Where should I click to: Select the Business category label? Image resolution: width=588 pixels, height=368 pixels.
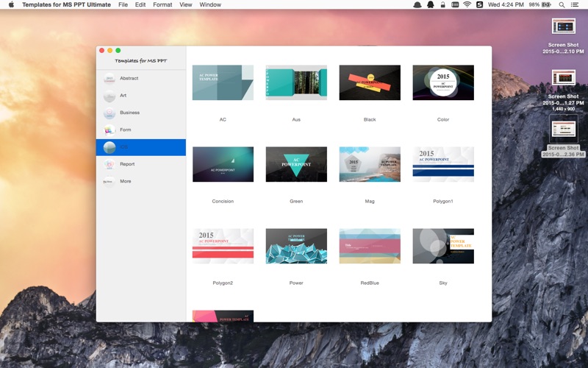130,113
